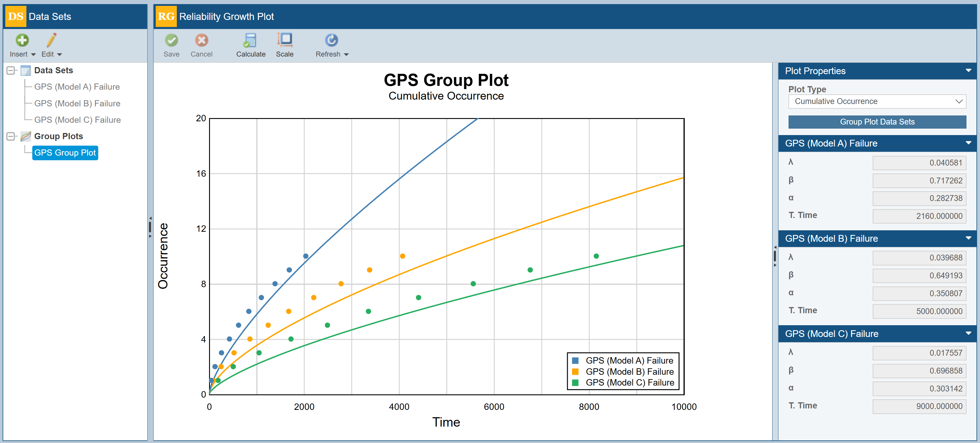The width and height of the screenshot is (980, 443).
Task: Select GPS (Model B) Failure data set
Action: pyautogui.click(x=77, y=103)
